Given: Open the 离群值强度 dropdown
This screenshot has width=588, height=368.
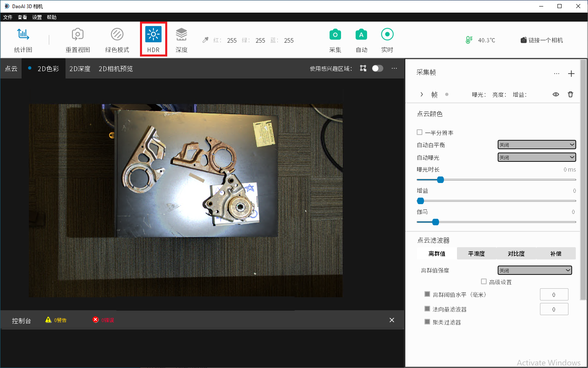Looking at the screenshot, I should (535, 270).
